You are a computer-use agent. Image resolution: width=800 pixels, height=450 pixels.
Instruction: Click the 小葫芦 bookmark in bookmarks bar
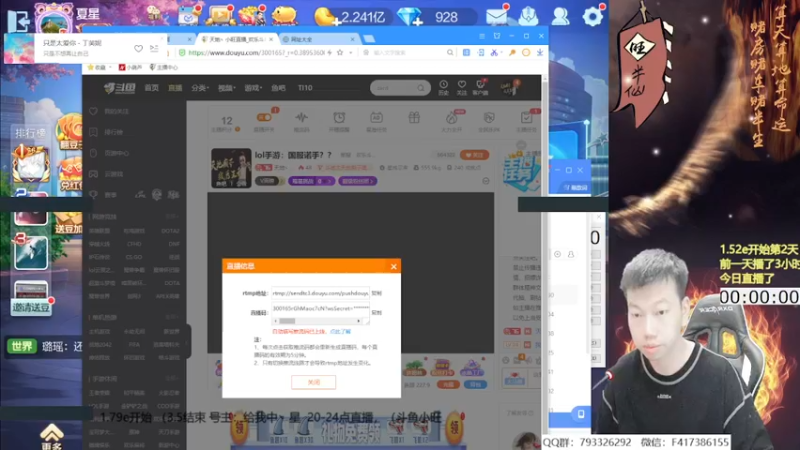click(131, 67)
